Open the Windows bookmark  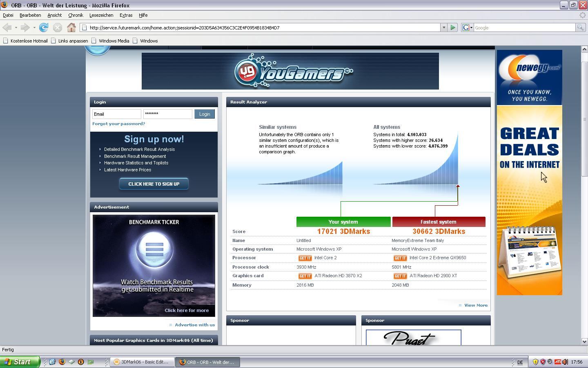point(145,41)
